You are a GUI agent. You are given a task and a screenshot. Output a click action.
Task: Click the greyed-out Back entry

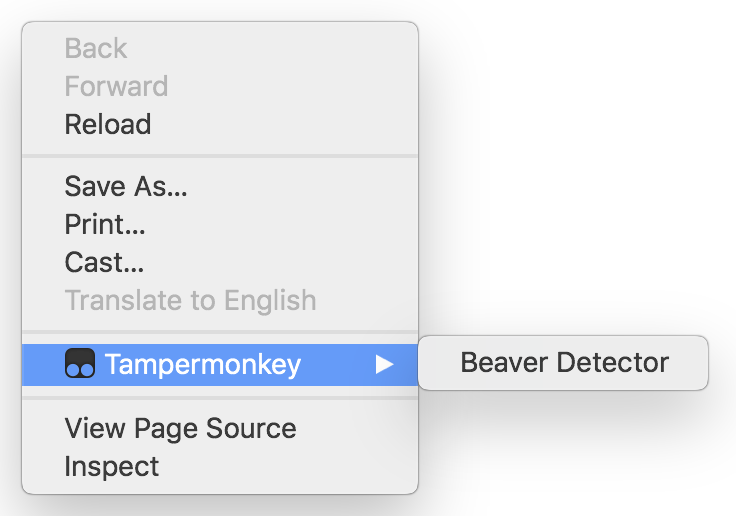pyautogui.click(x=96, y=48)
